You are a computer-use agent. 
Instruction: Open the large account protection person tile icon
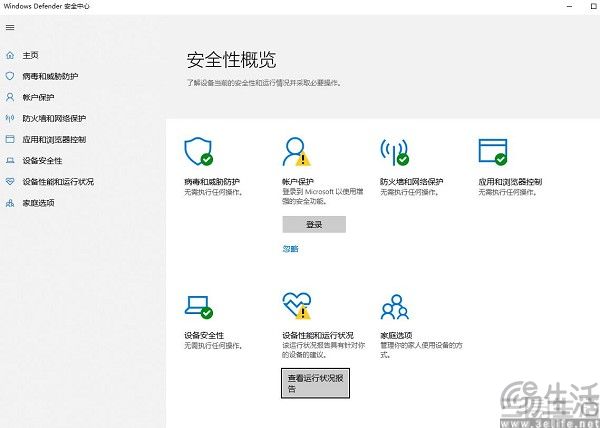click(297, 152)
